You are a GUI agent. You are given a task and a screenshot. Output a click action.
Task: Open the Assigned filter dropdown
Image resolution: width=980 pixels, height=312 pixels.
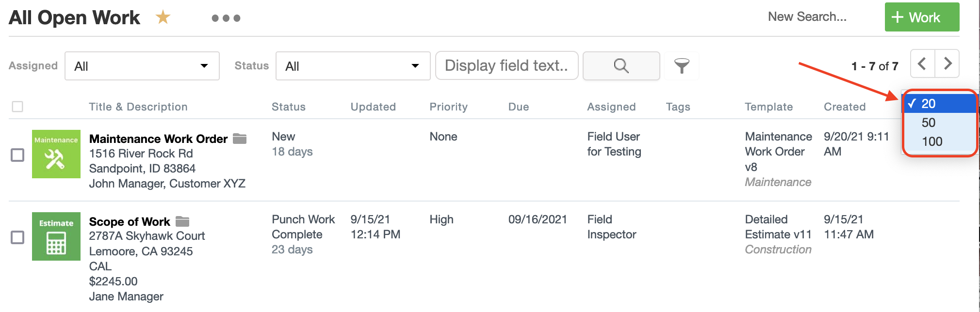click(142, 66)
